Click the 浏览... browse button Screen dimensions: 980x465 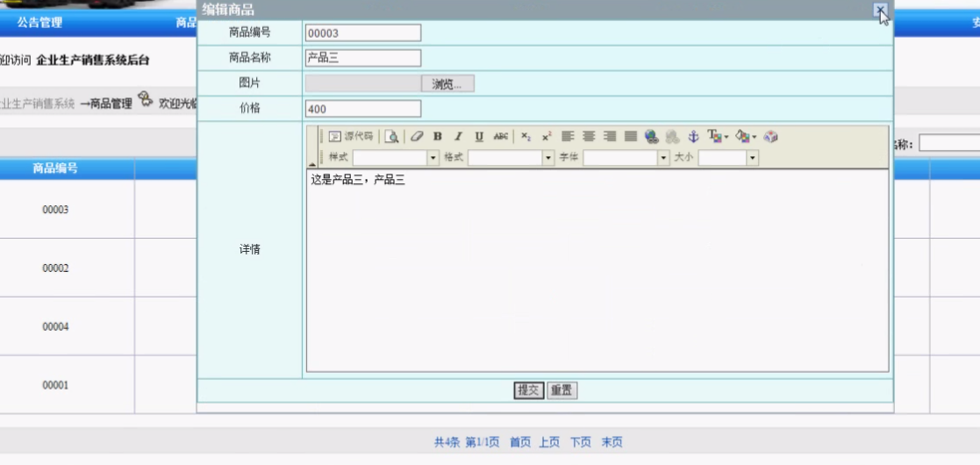[x=447, y=83]
